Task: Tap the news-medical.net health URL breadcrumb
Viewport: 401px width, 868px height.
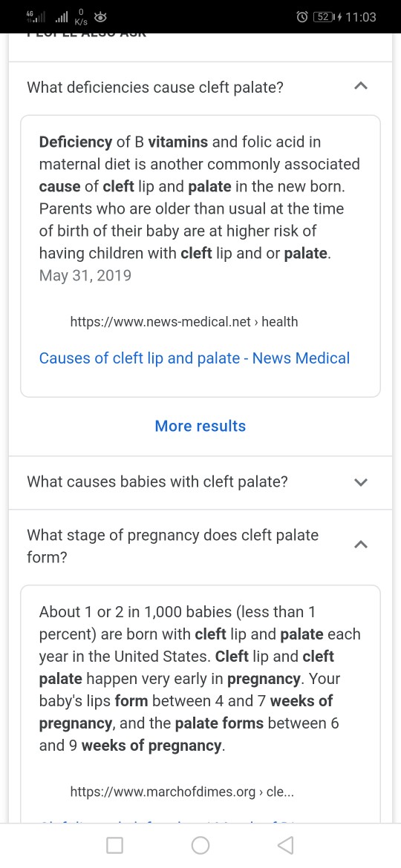Action: 184,322
